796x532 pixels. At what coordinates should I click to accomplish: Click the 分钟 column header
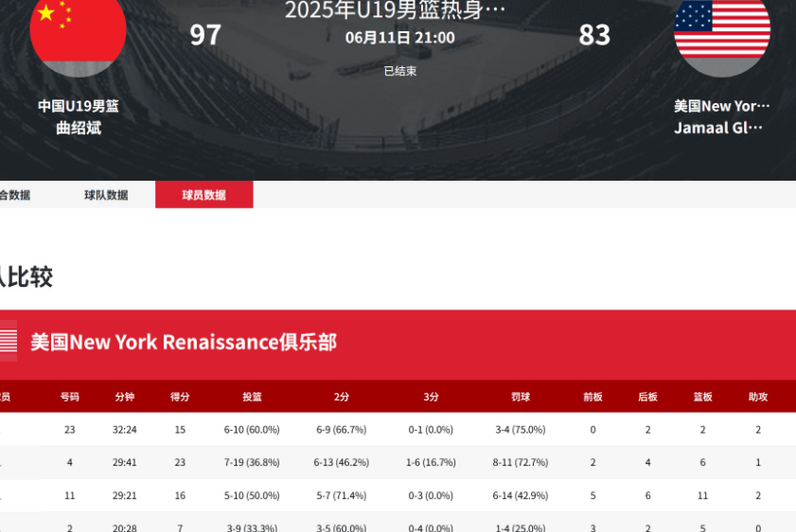click(124, 397)
